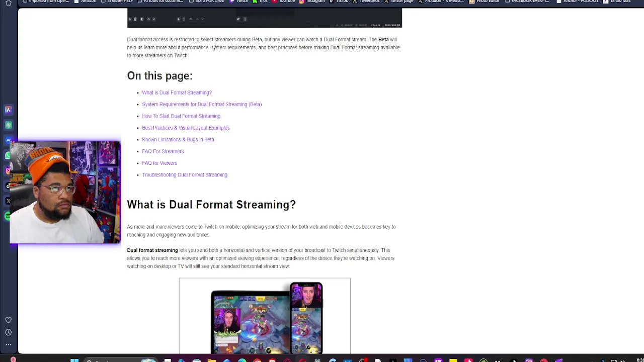Screen dimensions: 644x362
Task: Open the Spotify sidebar icon
Action: click(7, 216)
